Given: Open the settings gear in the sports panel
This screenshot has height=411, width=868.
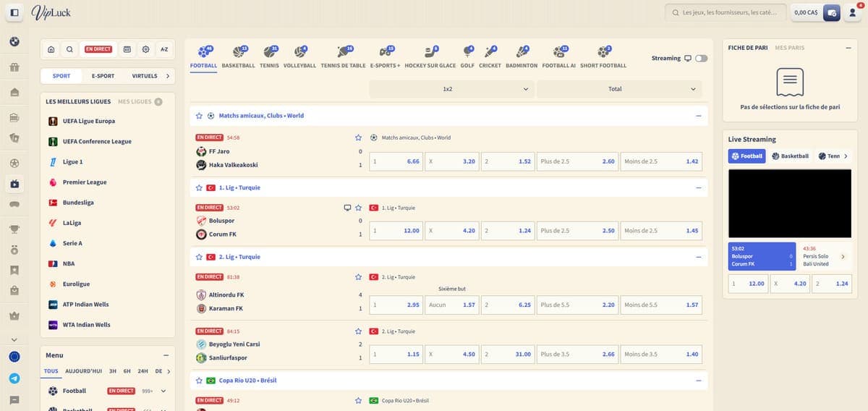Looking at the screenshot, I should [x=145, y=49].
